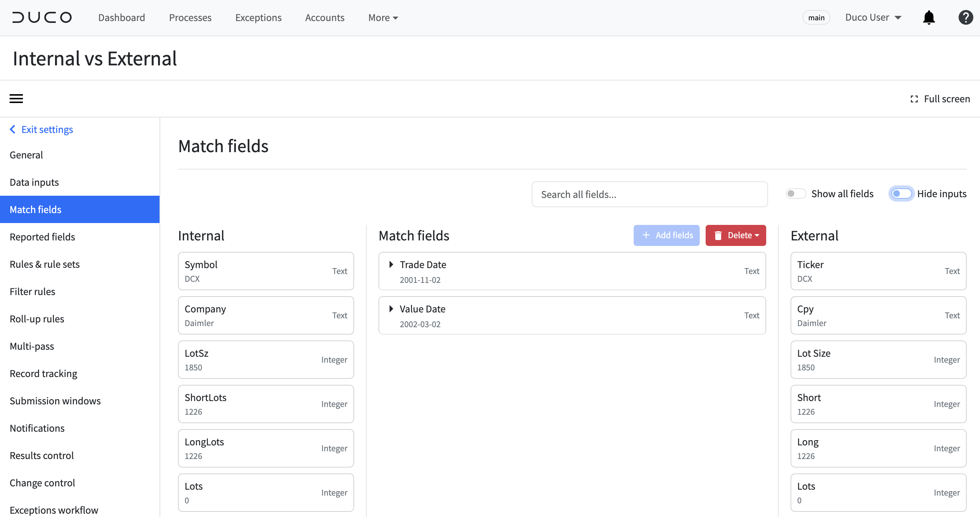
Task: Click the Full screen expand icon
Action: coord(914,99)
